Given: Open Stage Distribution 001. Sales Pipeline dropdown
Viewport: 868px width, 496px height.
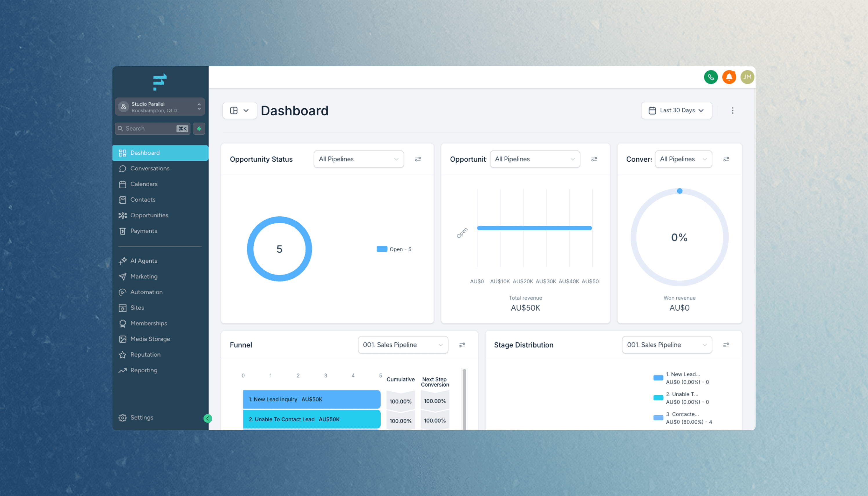Looking at the screenshot, I should click(x=667, y=345).
